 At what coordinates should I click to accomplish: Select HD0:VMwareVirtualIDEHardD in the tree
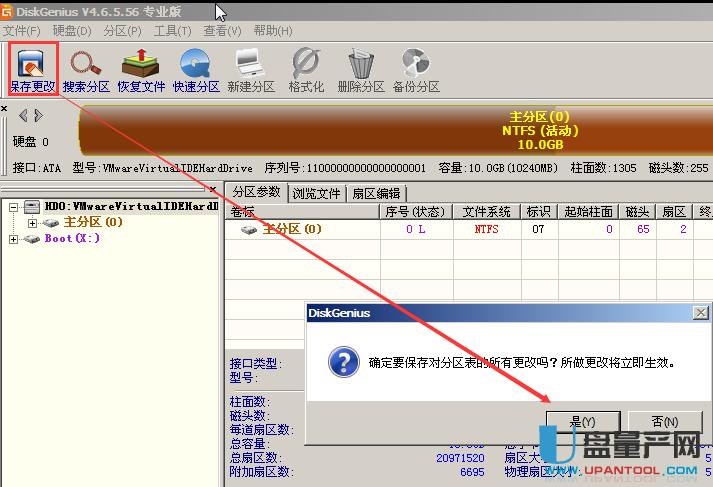click(131, 206)
